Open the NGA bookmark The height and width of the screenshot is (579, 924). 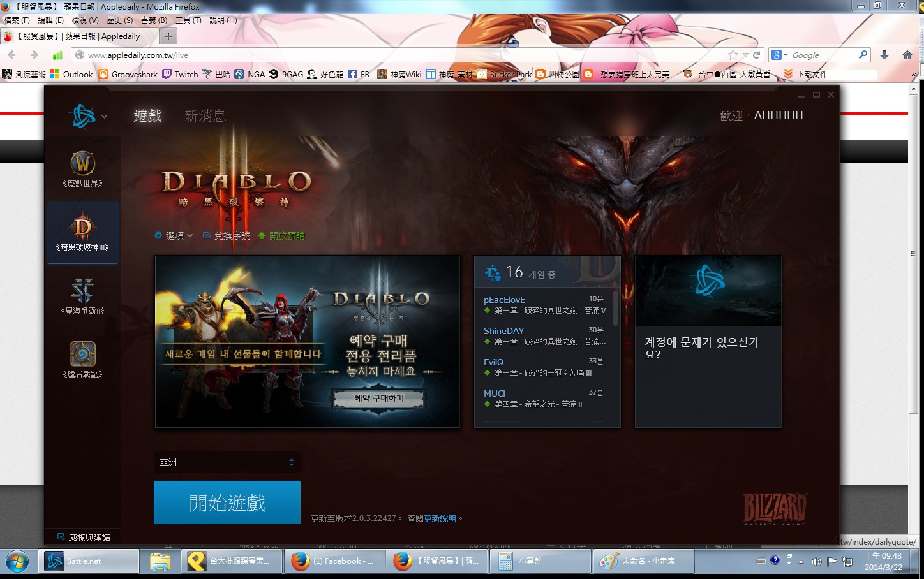tap(250, 74)
